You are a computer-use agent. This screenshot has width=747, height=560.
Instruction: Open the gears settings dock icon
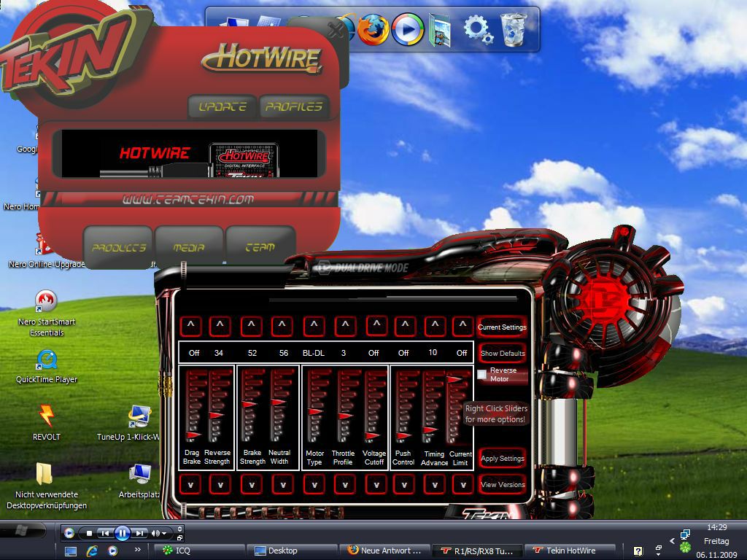click(478, 29)
